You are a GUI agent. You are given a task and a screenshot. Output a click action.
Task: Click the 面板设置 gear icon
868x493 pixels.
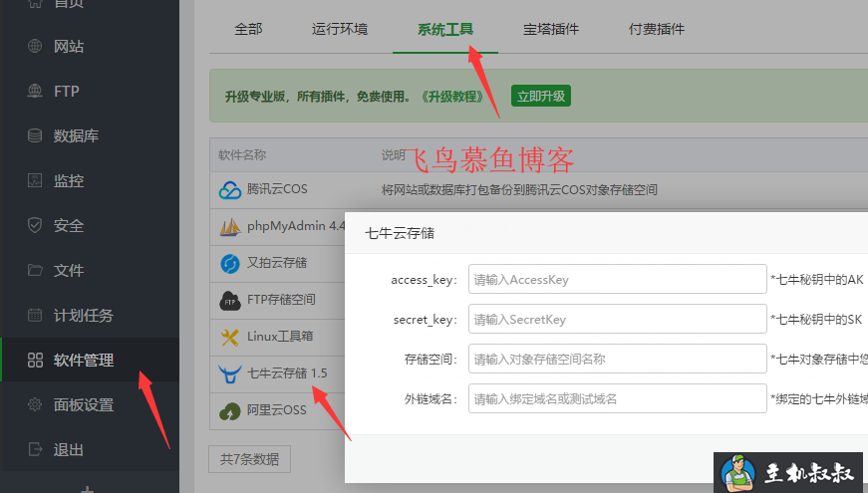34,404
